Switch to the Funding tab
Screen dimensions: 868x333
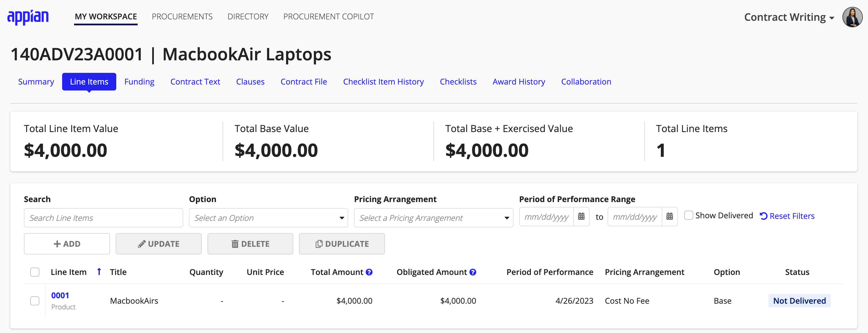click(x=139, y=82)
